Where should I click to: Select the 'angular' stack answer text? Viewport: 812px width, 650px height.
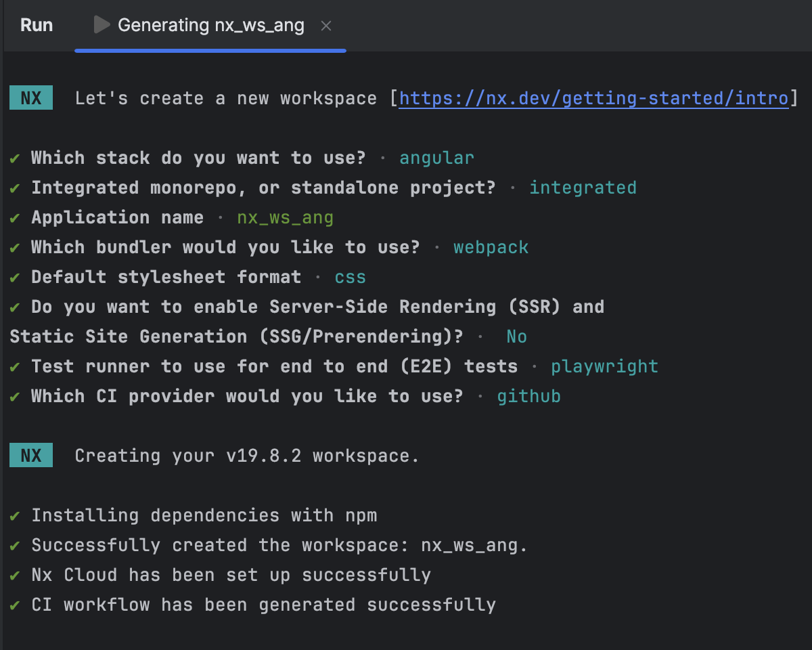[x=436, y=157]
